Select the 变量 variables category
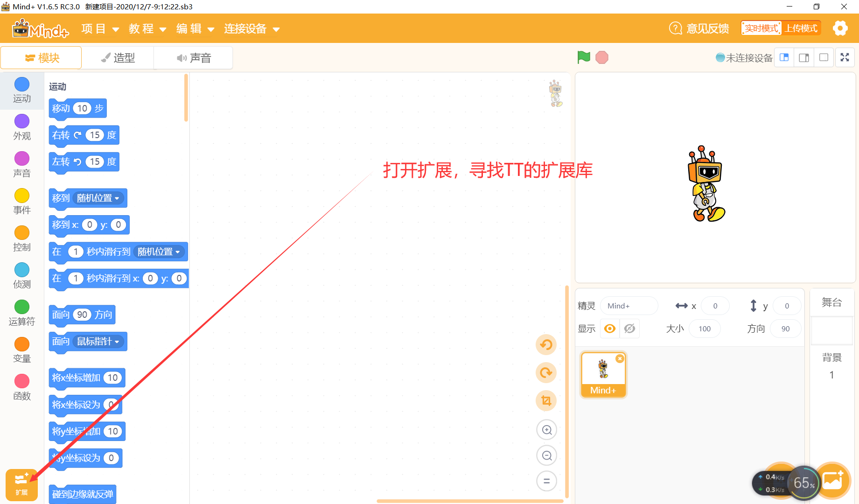This screenshot has height=504, width=859. tap(22, 350)
